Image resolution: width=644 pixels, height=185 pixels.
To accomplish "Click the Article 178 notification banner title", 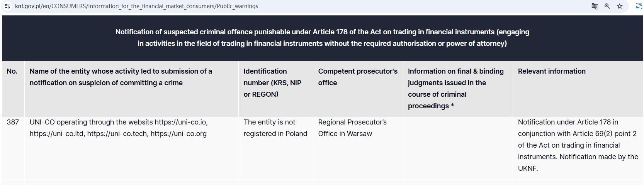I will (x=322, y=38).
